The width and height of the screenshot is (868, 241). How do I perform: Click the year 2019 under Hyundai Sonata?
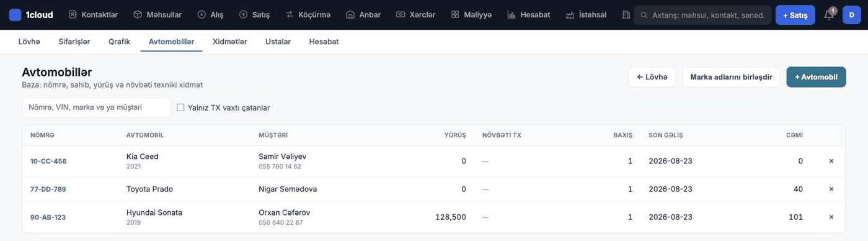pyautogui.click(x=133, y=222)
